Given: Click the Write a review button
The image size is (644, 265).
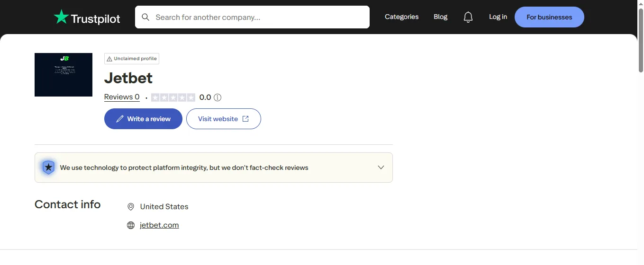Looking at the screenshot, I should tap(143, 119).
